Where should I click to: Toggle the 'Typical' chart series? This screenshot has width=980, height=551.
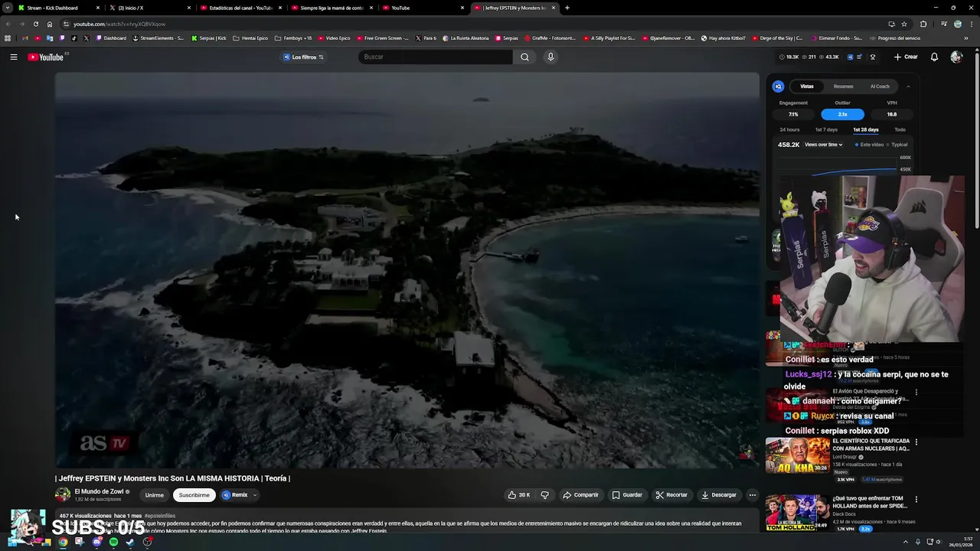pyautogui.click(x=897, y=145)
